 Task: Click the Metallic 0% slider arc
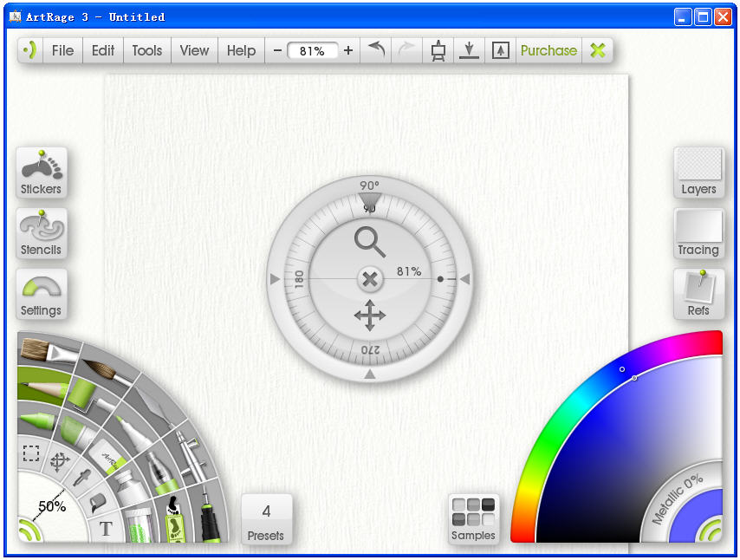pos(678,498)
